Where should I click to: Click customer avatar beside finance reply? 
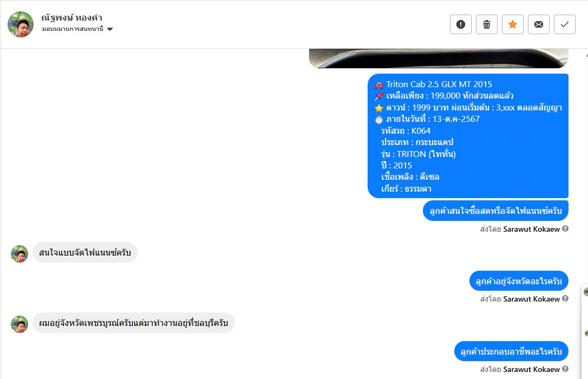(19, 254)
